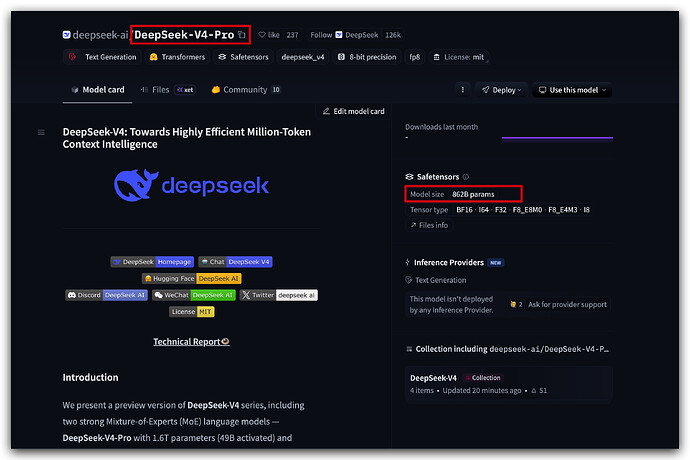
Task: Filter by Transformers tag
Action: [x=177, y=57]
